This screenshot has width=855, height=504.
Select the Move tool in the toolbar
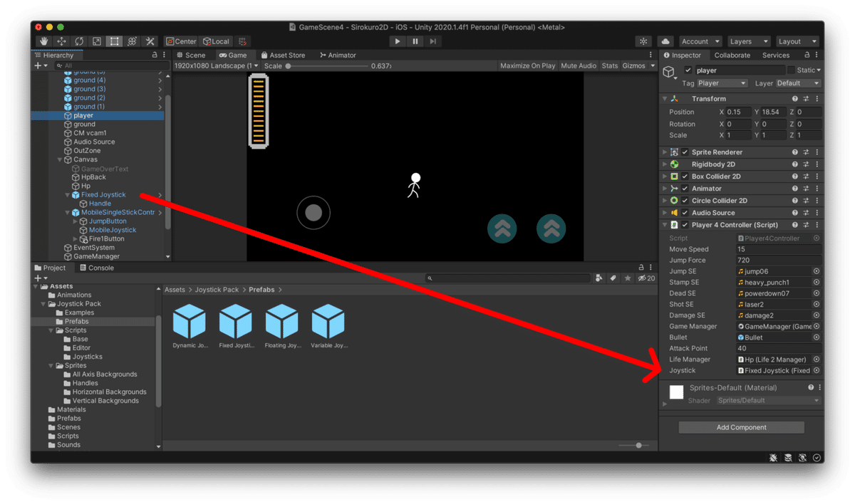pos(61,41)
